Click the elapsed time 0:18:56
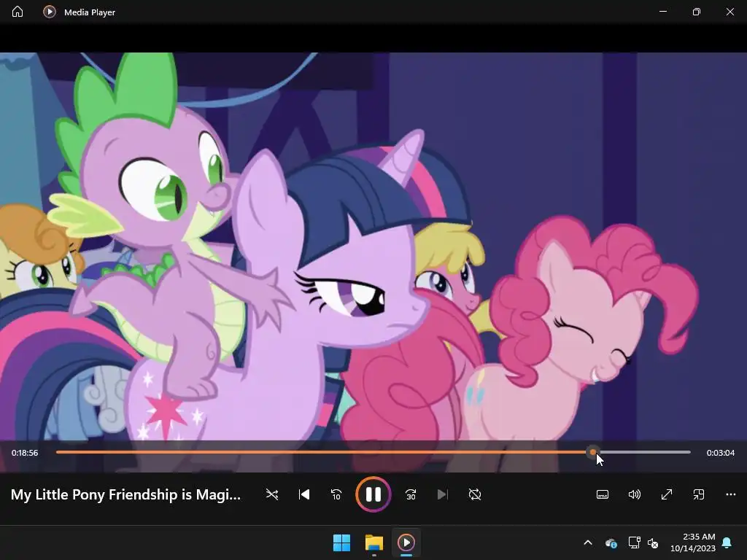The height and width of the screenshot is (560, 747). pos(25,452)
